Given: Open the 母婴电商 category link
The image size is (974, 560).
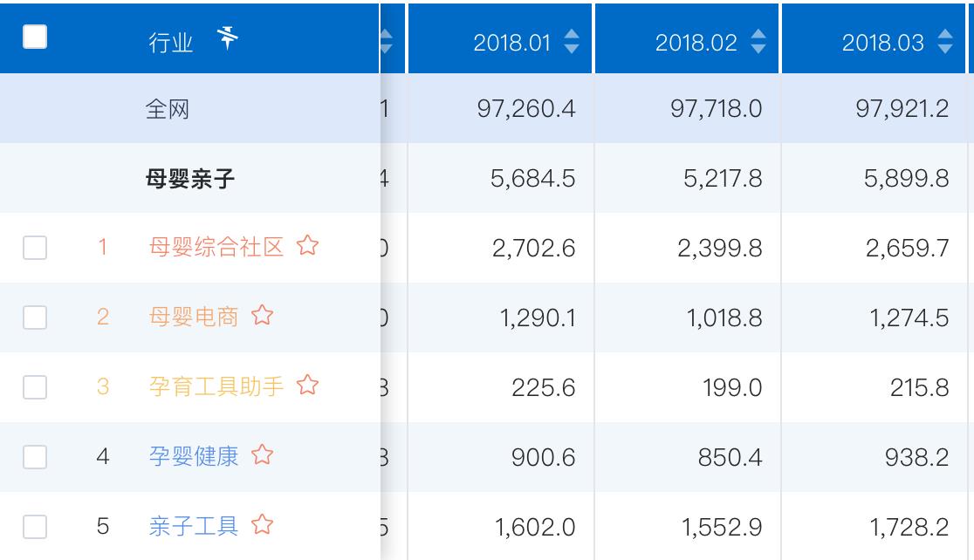Looking at the screenshot, I should pos(194,316).
